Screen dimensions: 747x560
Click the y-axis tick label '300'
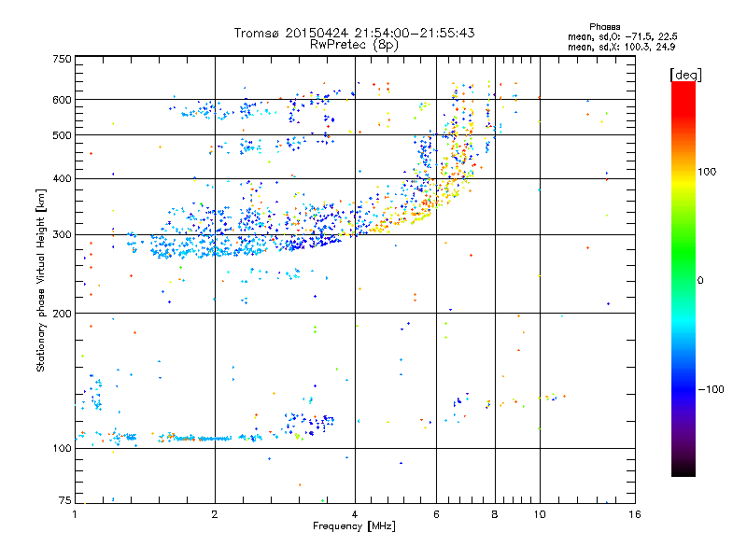click(x=62, y=235)
